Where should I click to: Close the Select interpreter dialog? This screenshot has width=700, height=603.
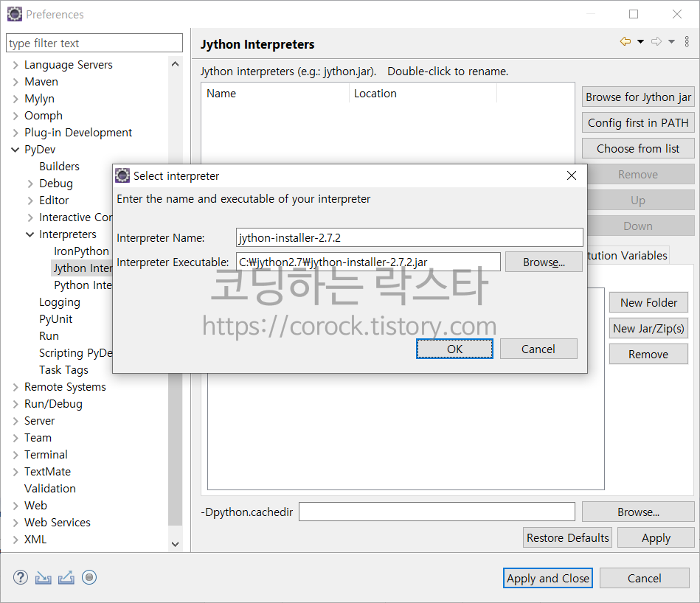(x=572, y=175)
